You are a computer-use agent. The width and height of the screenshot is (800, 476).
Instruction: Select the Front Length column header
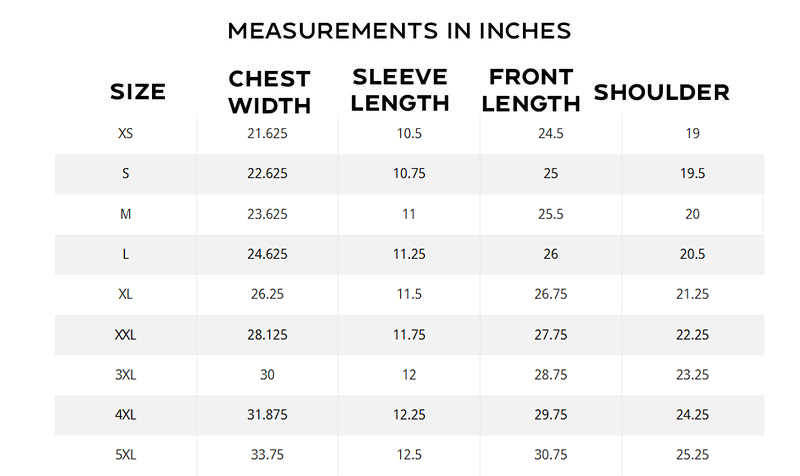[x=534, y=90]
